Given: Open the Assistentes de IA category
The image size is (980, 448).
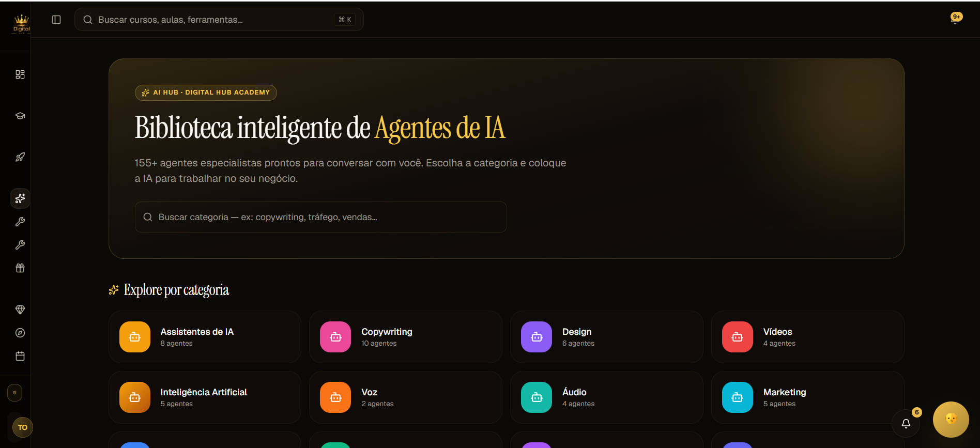Looking at the screenshot, I should tap(205, 337).
